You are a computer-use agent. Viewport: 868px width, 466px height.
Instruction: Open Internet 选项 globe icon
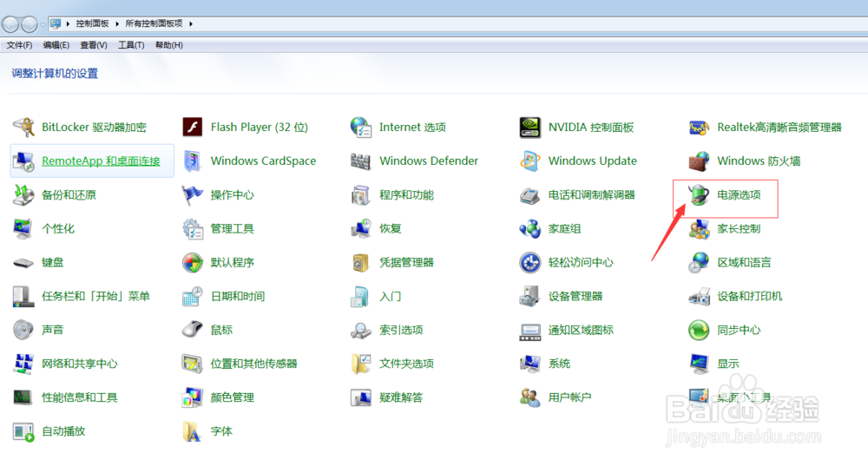(361, 128)
